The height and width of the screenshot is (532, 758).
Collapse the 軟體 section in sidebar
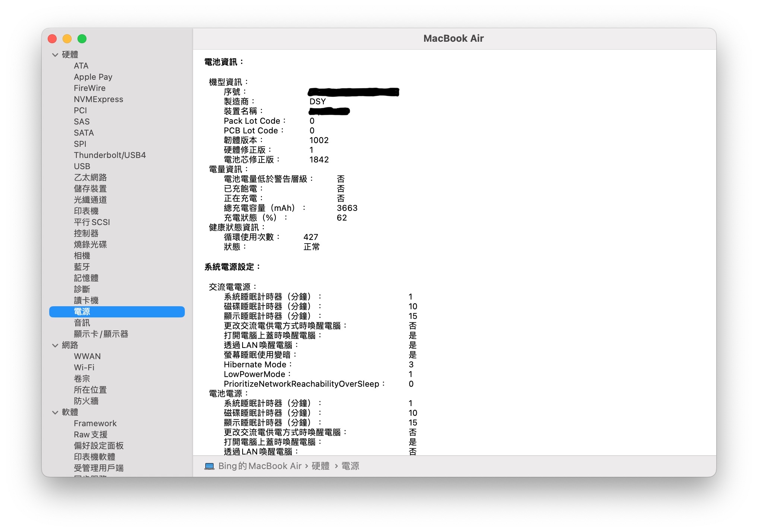click(55, 412)
